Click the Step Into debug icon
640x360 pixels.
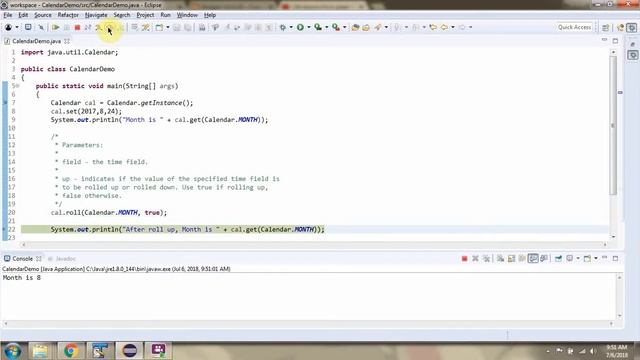[98, 27]
